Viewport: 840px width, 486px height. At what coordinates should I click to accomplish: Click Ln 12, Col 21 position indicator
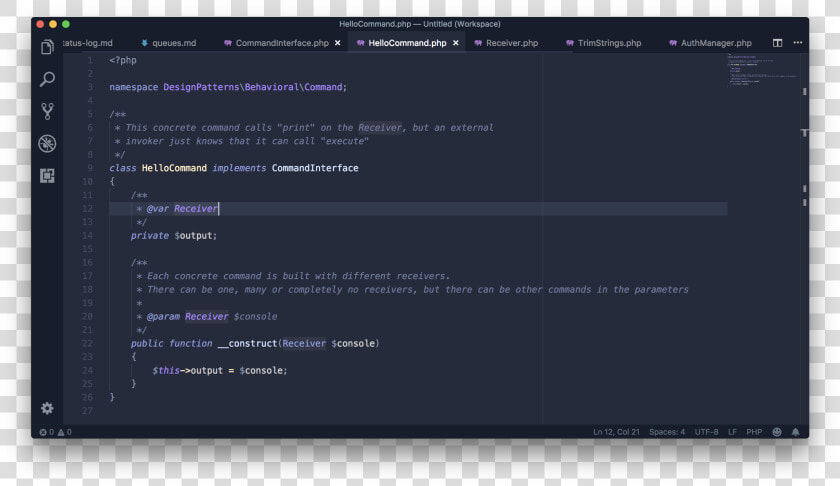[616, 432]
